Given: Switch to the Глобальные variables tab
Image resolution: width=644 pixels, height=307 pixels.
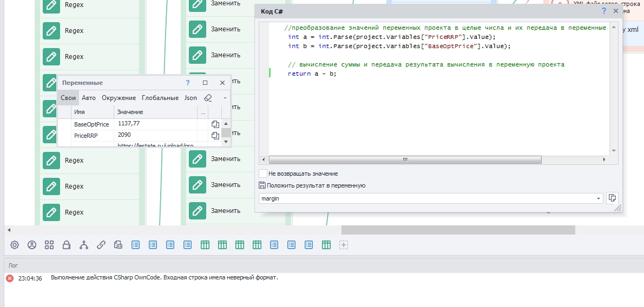Looking at the screenshot, I should (160, 98).
